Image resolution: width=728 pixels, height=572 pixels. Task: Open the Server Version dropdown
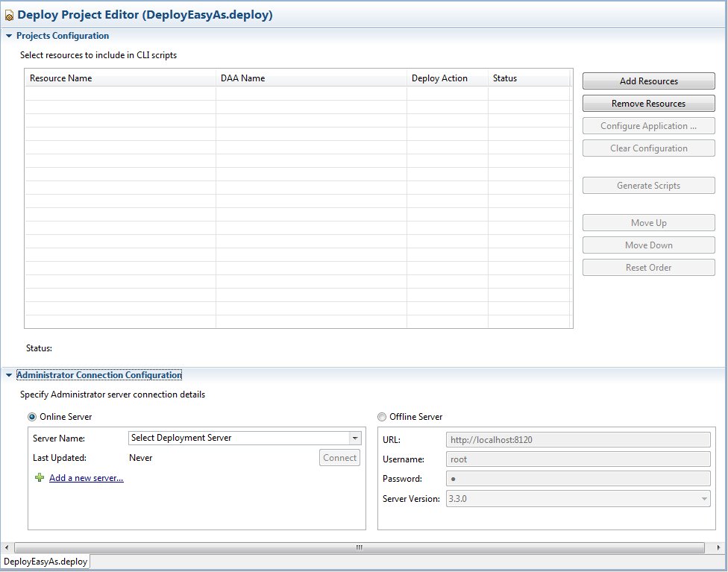tap(704, 499)
